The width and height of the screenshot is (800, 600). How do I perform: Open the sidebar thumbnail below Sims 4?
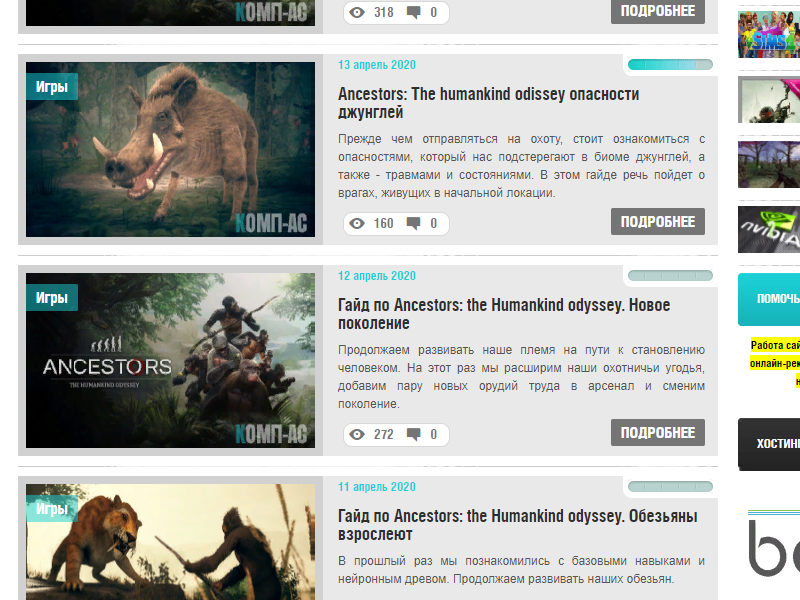(x=769, y=99)
